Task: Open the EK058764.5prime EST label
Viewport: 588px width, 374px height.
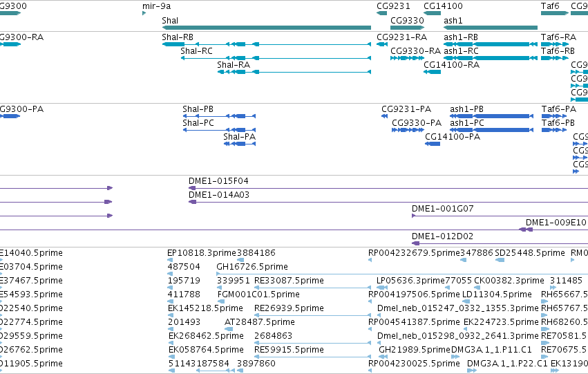Action: tap(207, 350)
